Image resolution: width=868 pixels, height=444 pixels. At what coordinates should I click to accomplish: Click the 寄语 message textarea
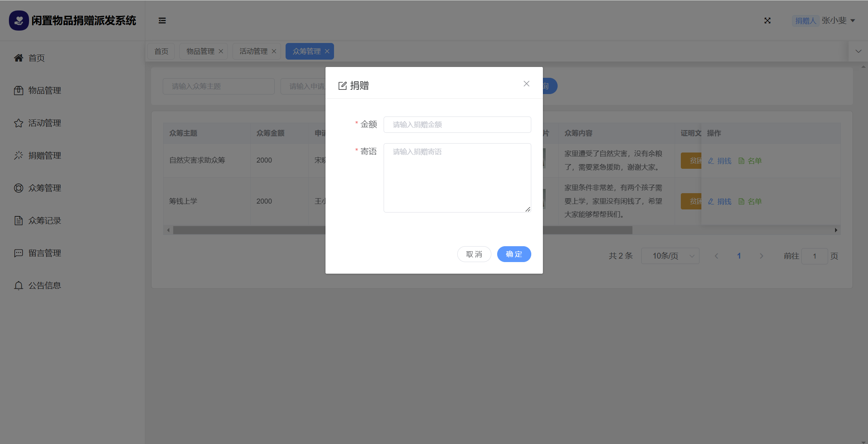coord(457,178)
